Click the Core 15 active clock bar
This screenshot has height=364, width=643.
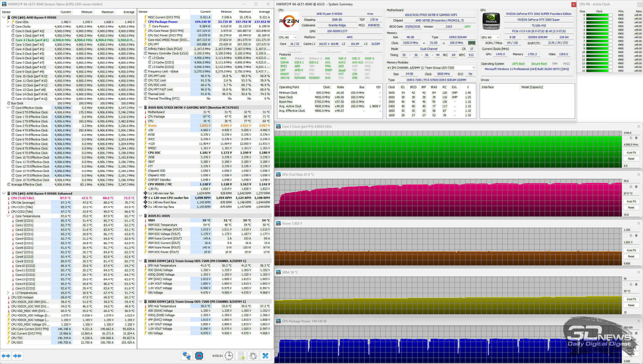pos(599,71)
